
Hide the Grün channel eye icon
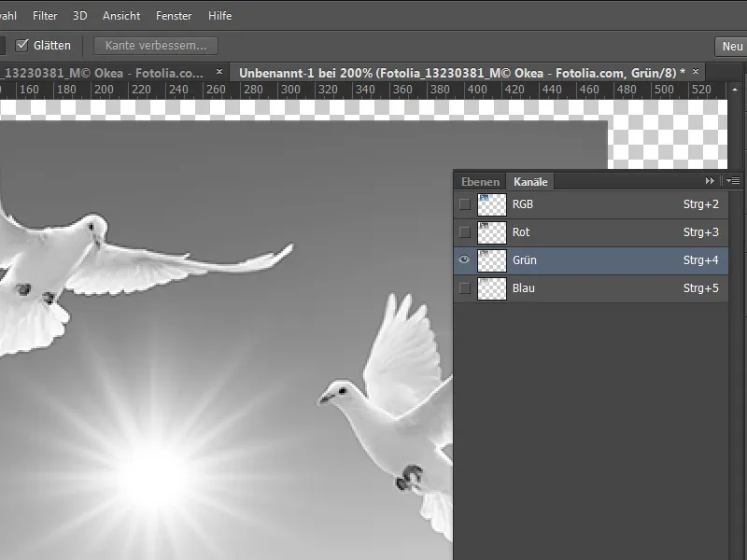click(x=464, y=260)
